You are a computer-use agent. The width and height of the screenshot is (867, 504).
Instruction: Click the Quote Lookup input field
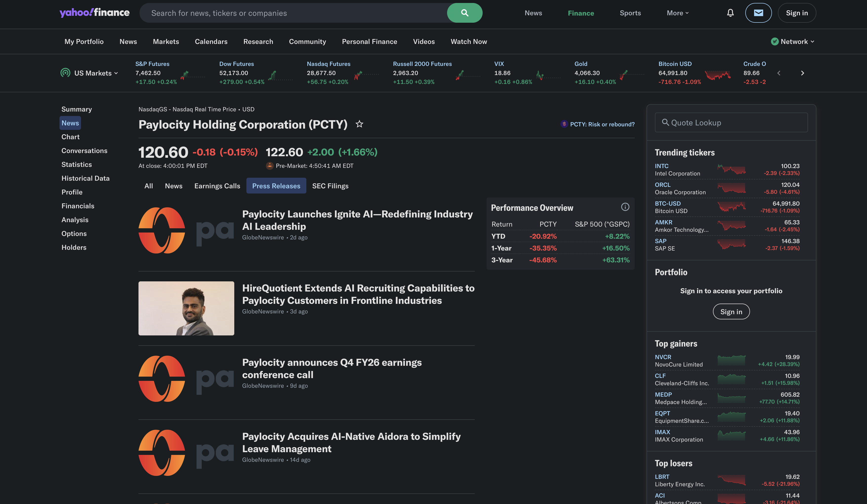click(731, 122)
